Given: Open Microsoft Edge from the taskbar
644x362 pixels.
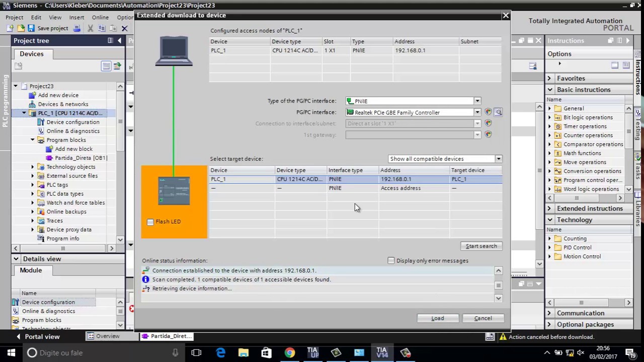Looking at the screenshot, I should click(220, 352).
